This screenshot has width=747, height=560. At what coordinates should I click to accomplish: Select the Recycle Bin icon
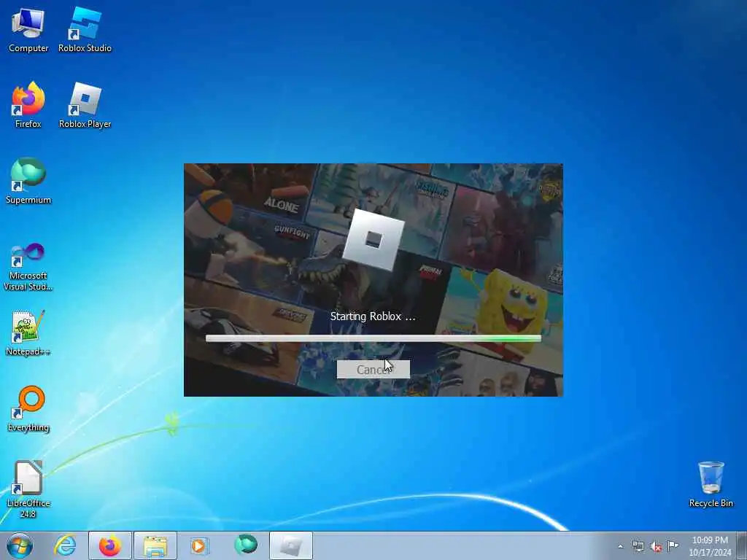tap(711, 484)
